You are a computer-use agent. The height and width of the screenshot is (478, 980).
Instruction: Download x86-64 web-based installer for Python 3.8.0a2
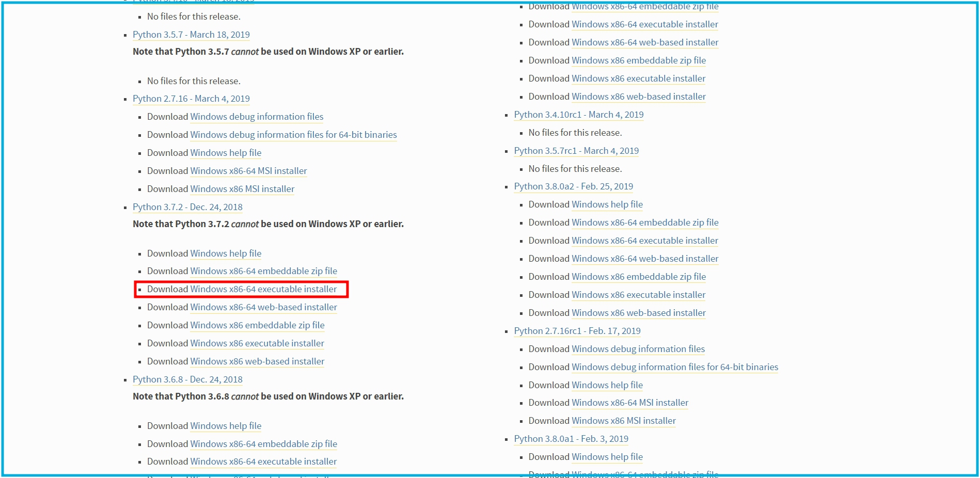pos(645,259)
